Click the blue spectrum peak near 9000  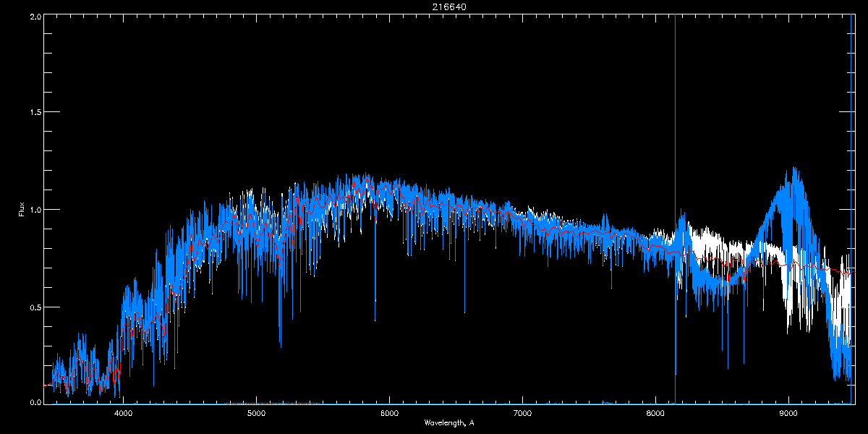(x=794, y=174)
